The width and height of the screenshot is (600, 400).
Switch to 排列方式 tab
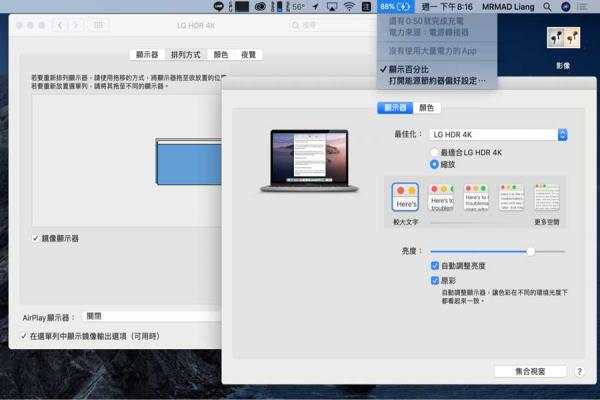coord(186,55)
